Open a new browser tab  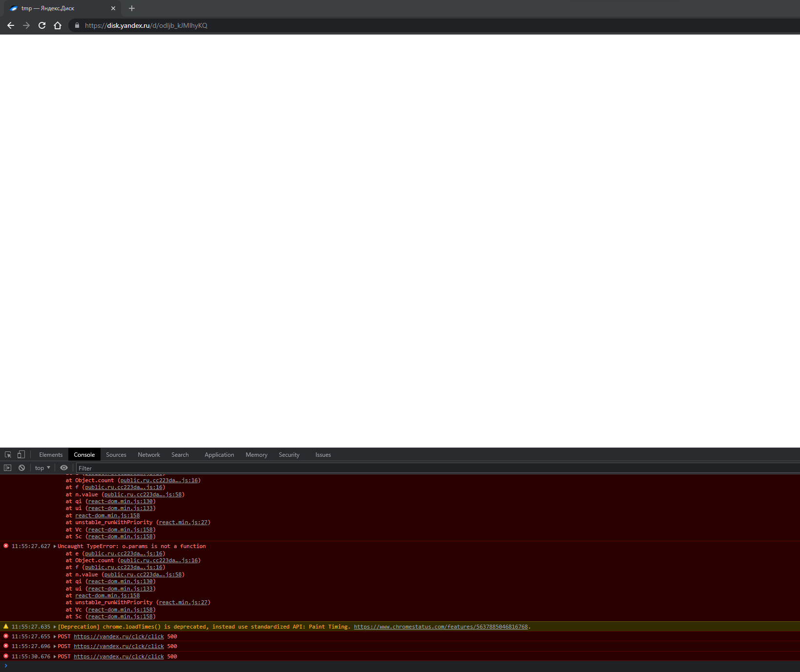131,8
